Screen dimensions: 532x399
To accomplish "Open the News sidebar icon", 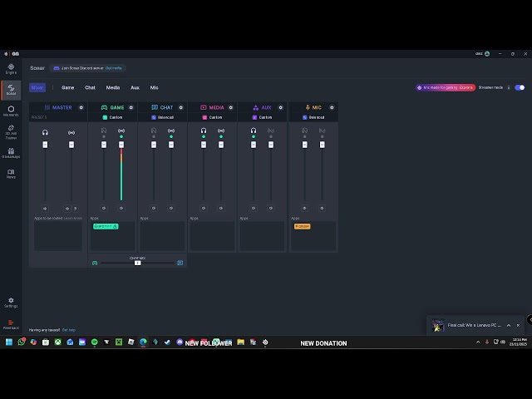I will (11, 173).
